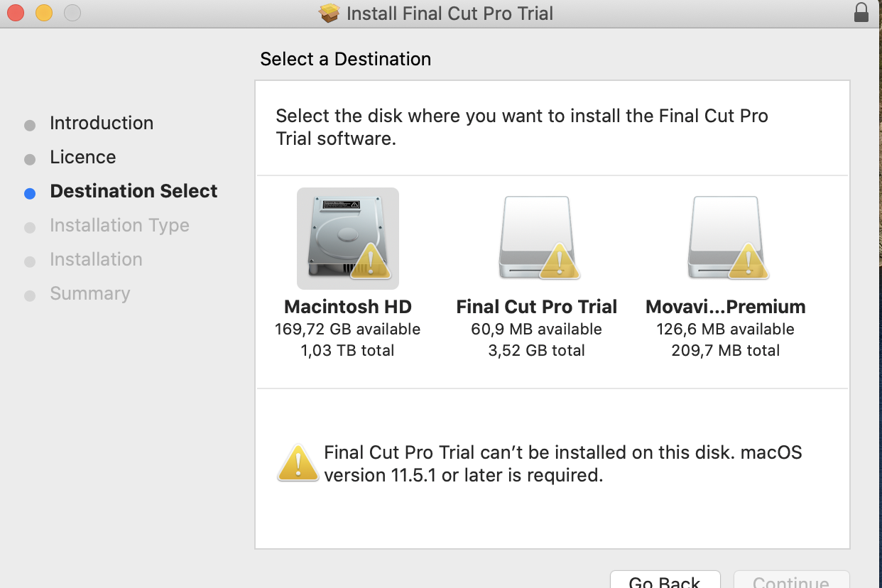Select the Macintosh HD disk icon
882x588 pixels.
[x=348, y=239]
